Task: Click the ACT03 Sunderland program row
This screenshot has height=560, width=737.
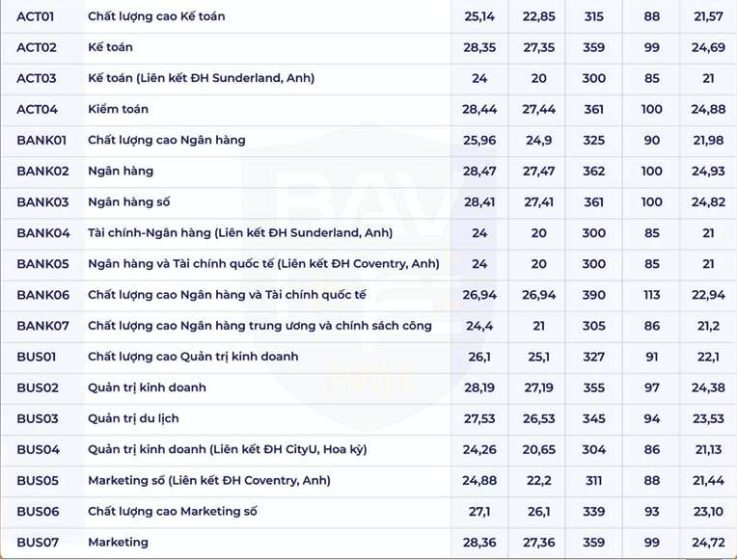Action: (x=368, y=78)
